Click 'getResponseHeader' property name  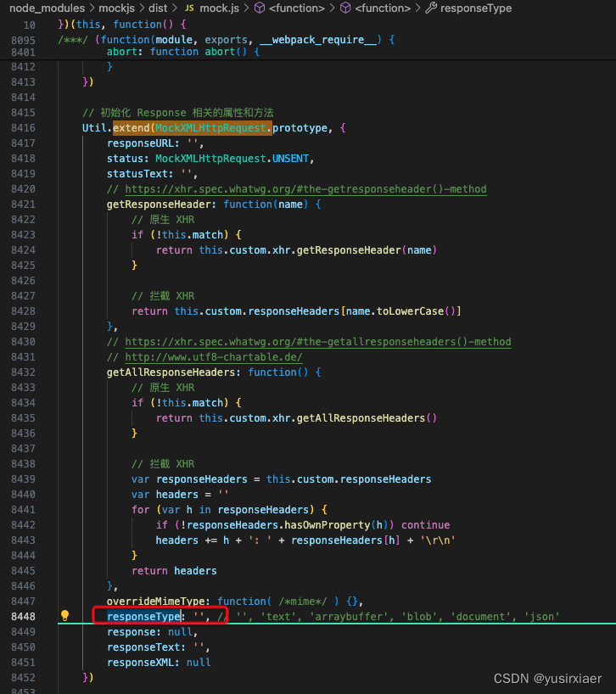pos(159,204)
